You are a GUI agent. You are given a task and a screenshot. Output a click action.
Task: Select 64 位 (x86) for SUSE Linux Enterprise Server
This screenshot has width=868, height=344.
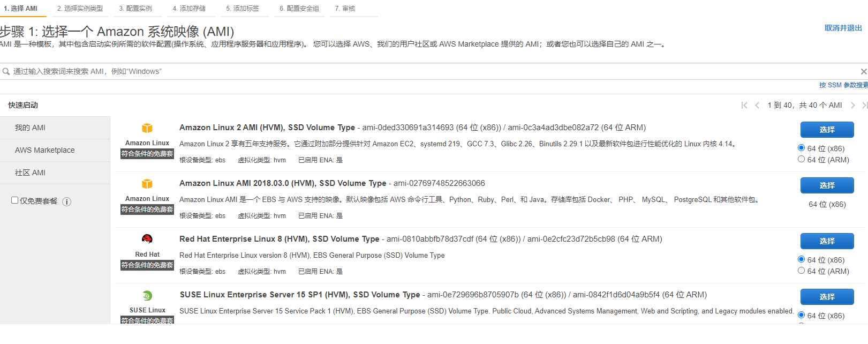point(802,315)
